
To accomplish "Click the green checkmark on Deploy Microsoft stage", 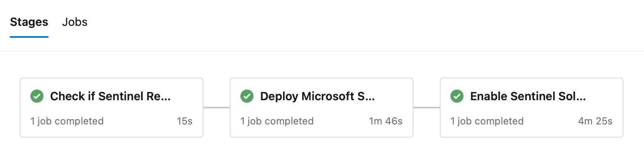I will [247, 96].
